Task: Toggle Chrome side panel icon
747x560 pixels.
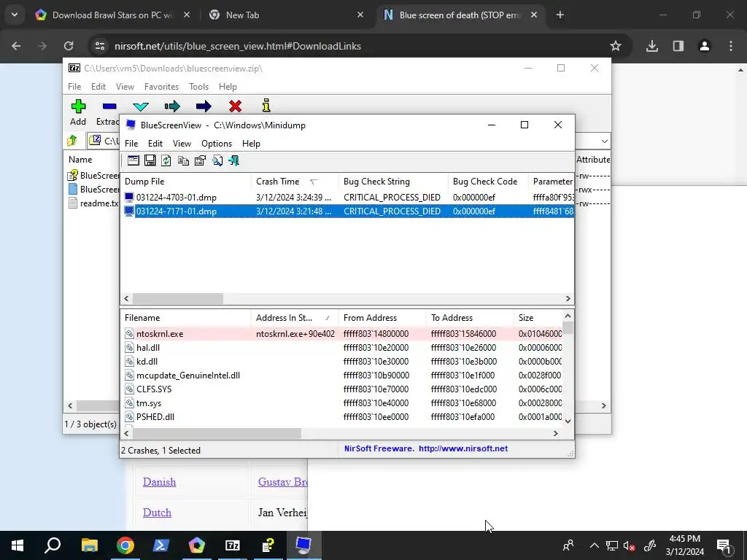Action: 678,46
